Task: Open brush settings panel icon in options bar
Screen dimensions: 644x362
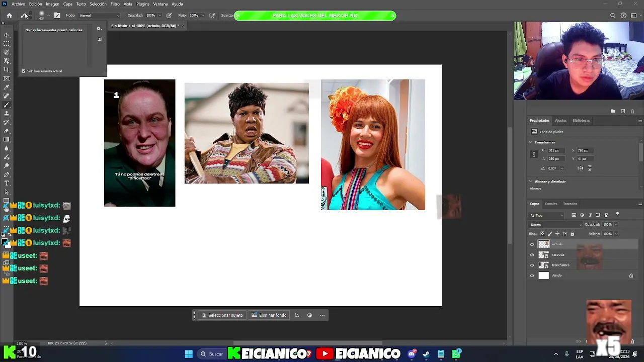Action: [x=57, y=16]
